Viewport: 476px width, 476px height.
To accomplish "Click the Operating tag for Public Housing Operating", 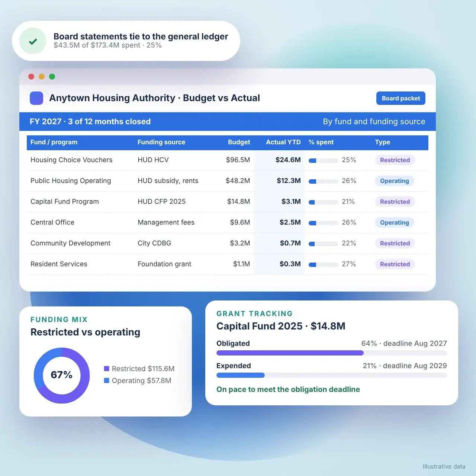I will [395, 181].
